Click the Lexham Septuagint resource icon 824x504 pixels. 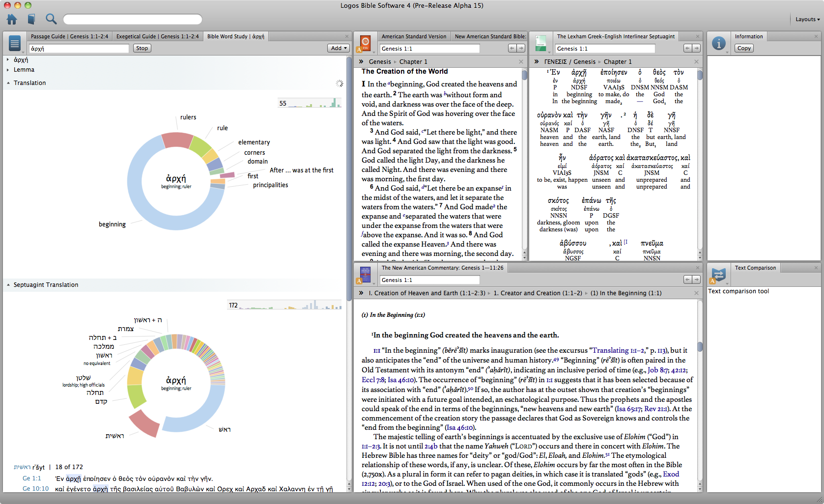540,43
